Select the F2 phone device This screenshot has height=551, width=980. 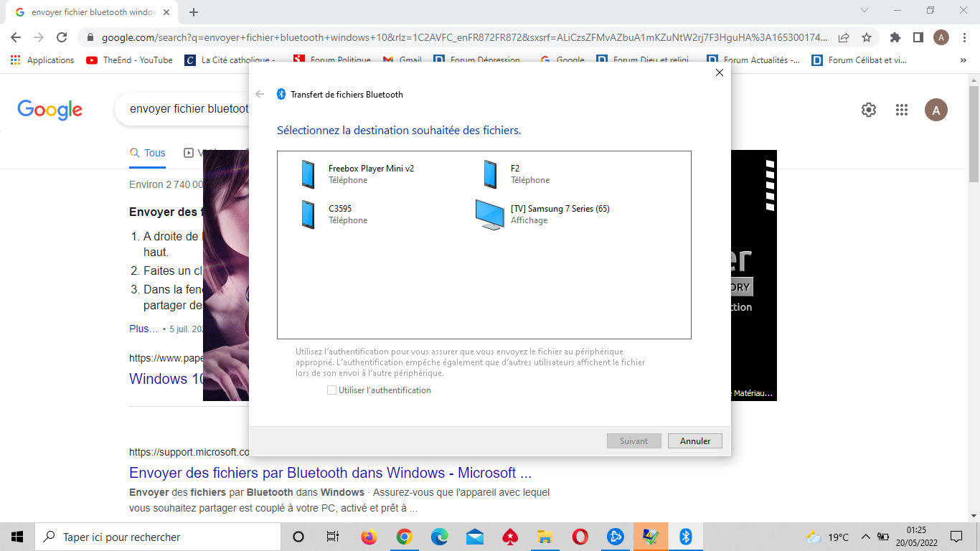[x=515, y=174]
